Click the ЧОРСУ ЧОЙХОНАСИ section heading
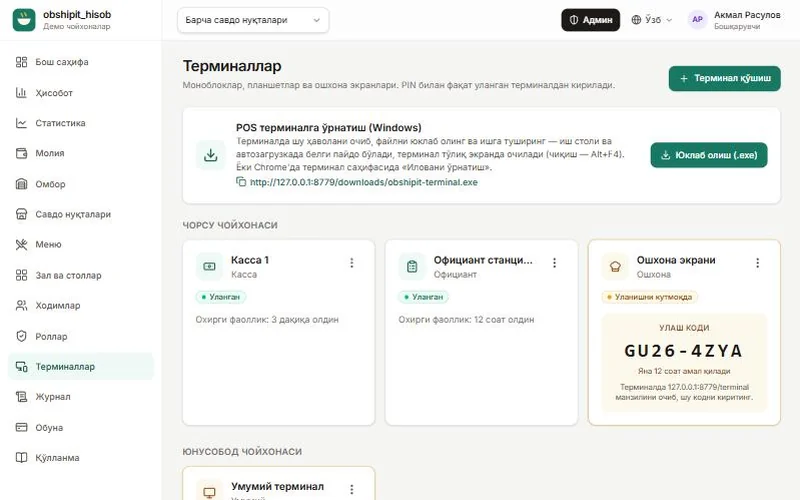The width and height of the screenshot is (800, 500). click(230, 225)
